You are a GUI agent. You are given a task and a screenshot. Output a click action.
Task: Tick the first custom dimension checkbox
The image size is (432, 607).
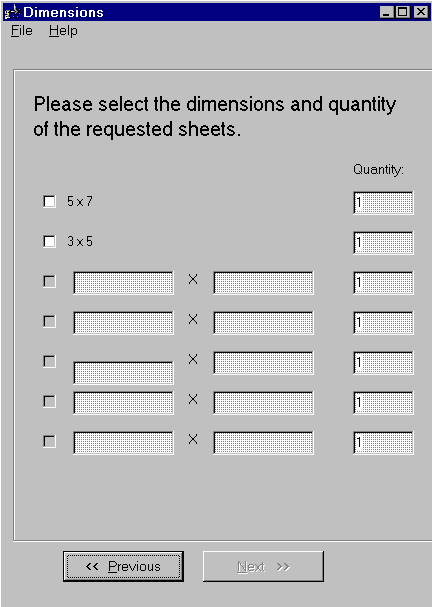tap(49, 281)
